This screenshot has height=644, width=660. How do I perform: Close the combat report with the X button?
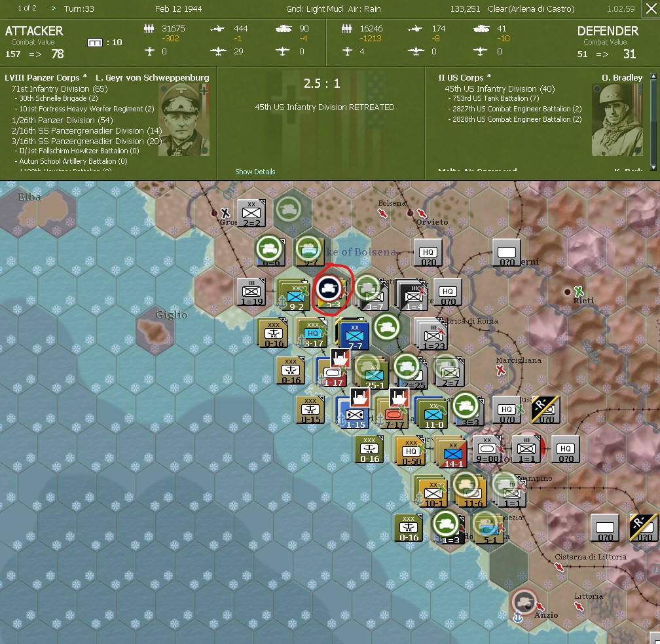coord(651,9)
